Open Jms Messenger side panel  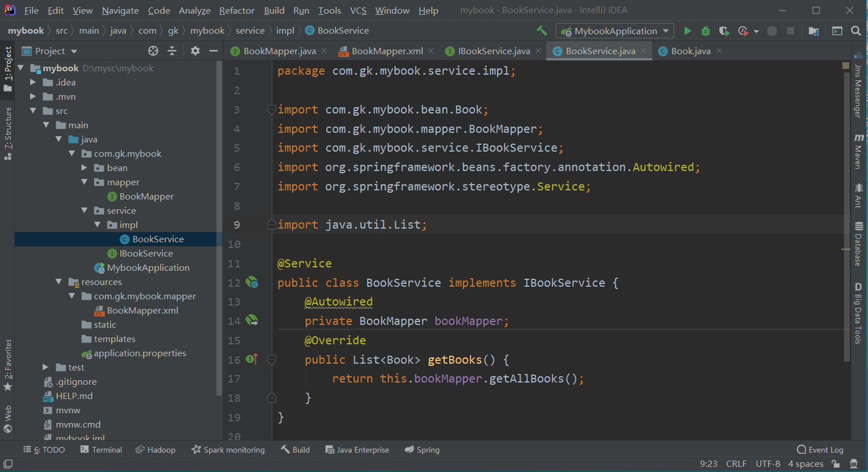(859, 86)
